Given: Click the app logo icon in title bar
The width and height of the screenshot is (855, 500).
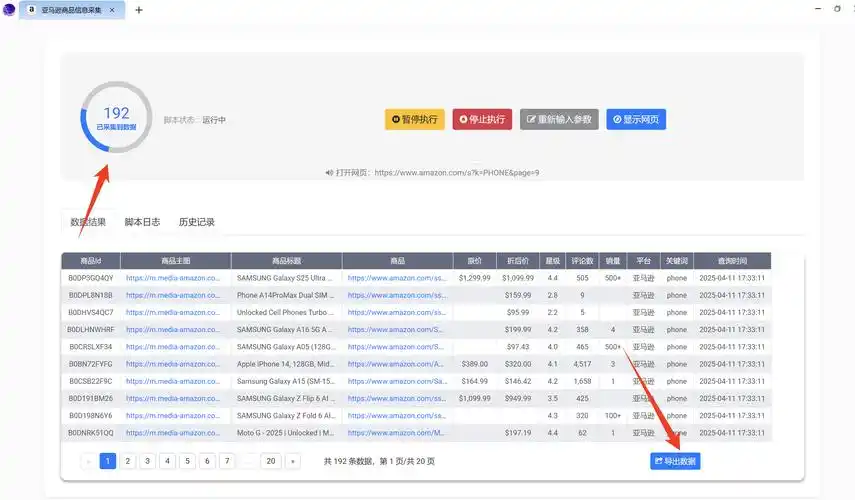Looking at the screenshot, I should [x=10, y=10].
